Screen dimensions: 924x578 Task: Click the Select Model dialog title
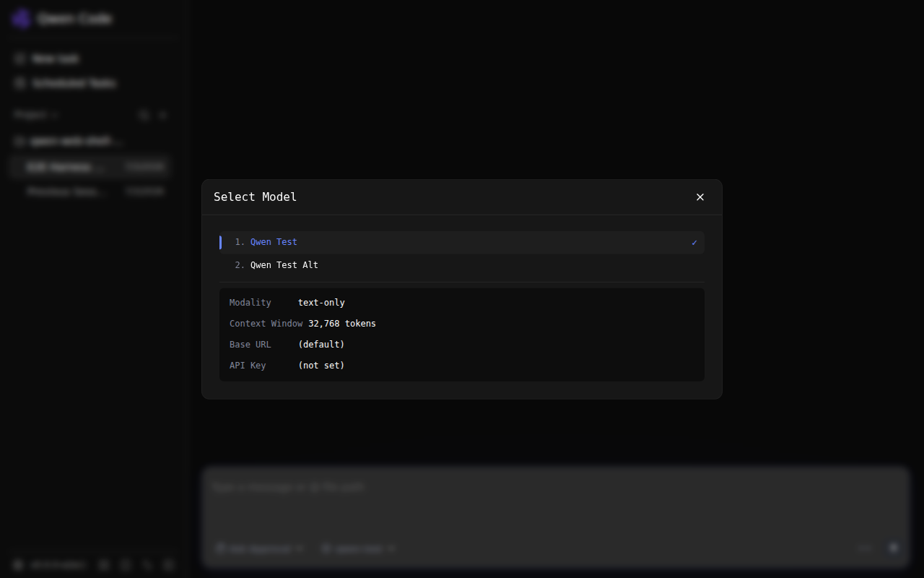click(255, 197)
